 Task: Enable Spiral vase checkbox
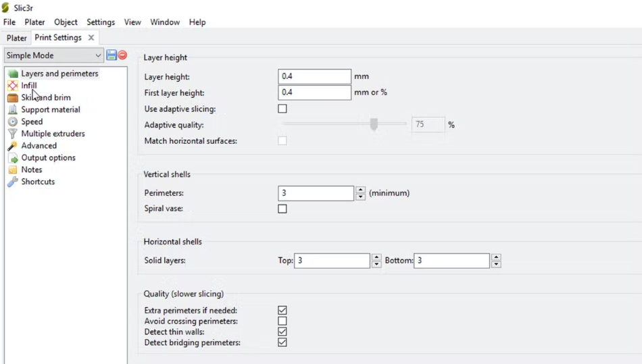(x=282, y=209)
